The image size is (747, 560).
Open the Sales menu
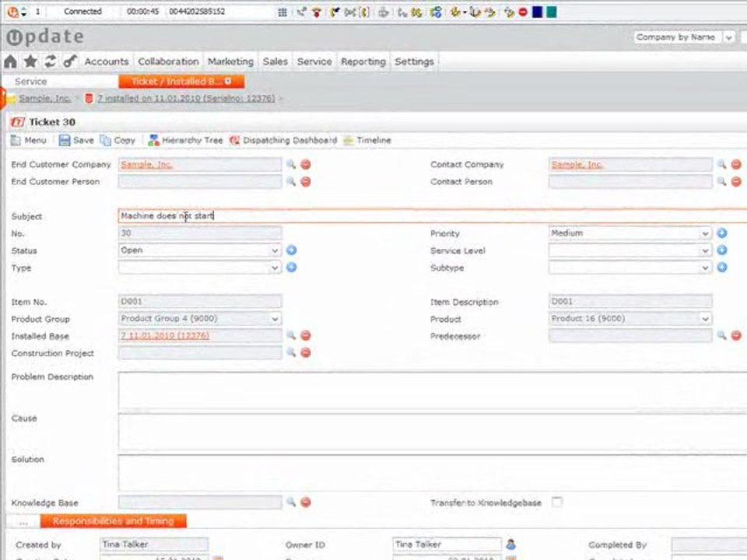275,61
